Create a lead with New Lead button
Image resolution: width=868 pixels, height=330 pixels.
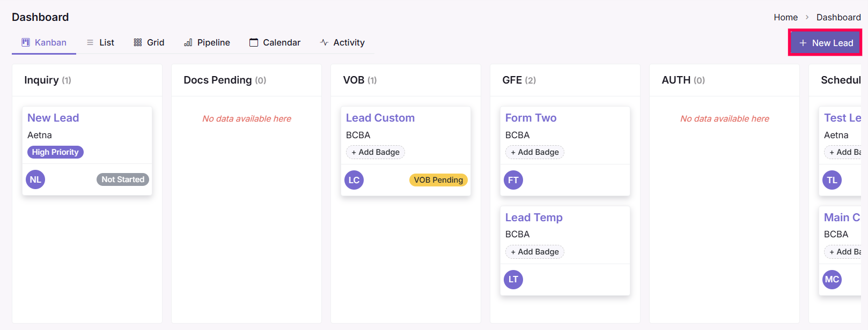click(826, 43)
